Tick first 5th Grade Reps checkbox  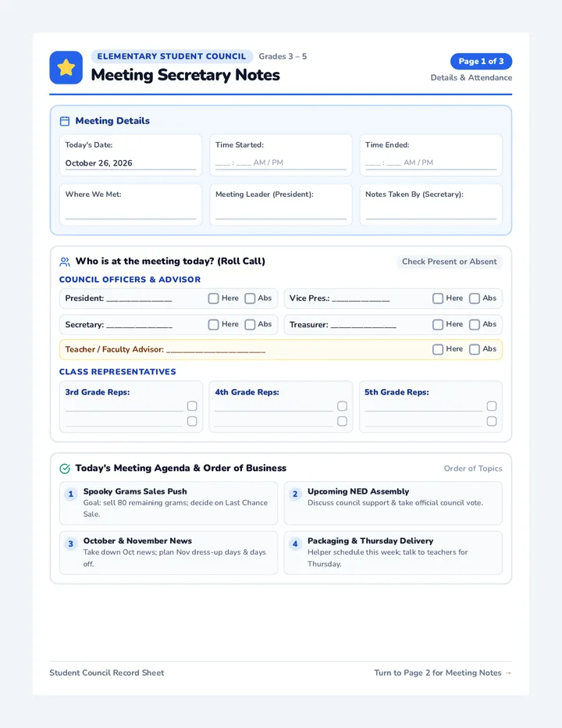(x=492, y=406)
